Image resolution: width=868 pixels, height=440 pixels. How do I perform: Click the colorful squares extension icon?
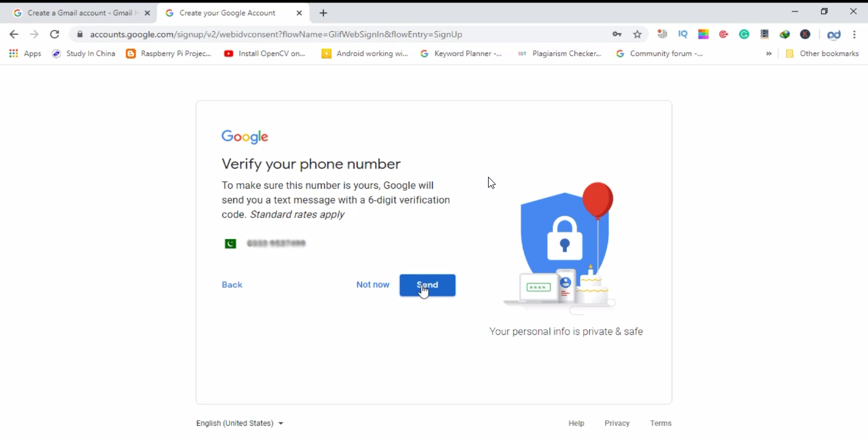(x=703, y=34)
